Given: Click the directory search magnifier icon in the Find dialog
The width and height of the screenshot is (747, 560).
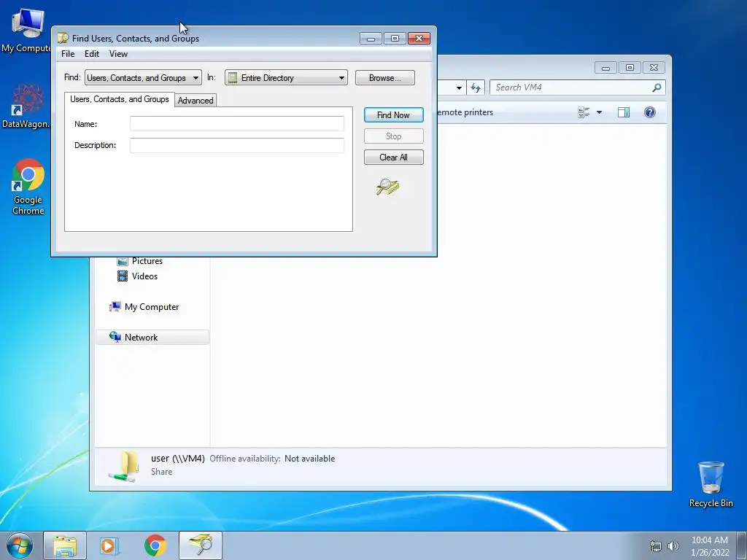Looking at the screenshot, I should [x=388, y=187].
